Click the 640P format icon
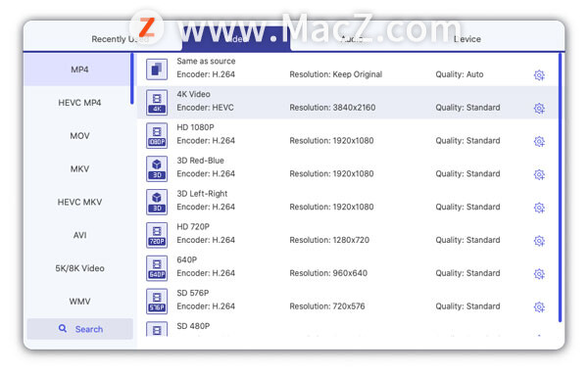Screen dimensions: 588x375 tap(157, 268)
